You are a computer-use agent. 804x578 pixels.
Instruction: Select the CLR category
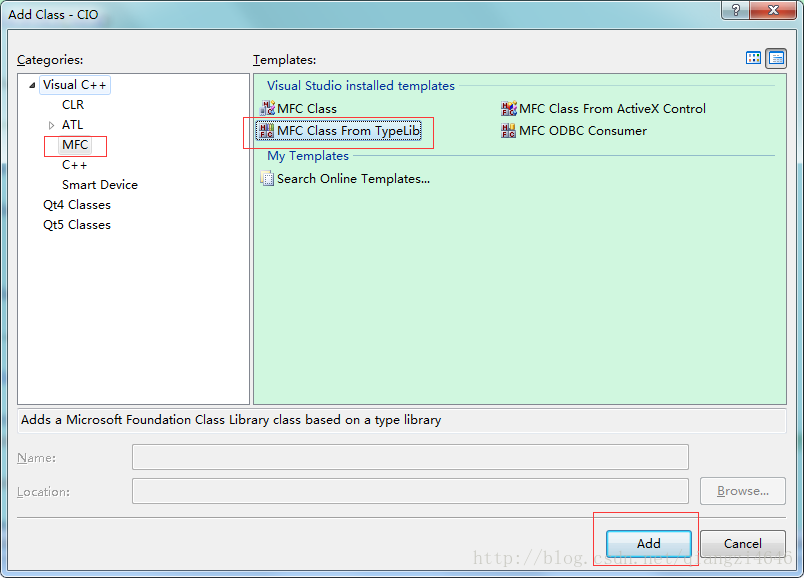[x=73, y=105]
